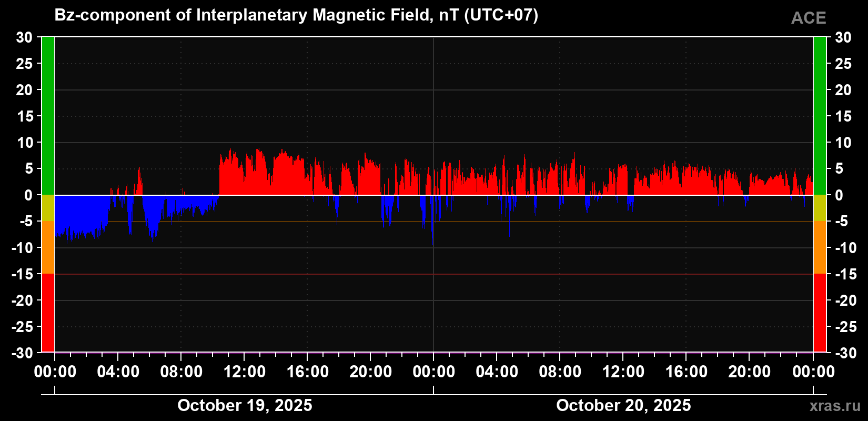Click the green color band on left scale
The width and height of the screenshot is (868, 421).
[48, 116]
